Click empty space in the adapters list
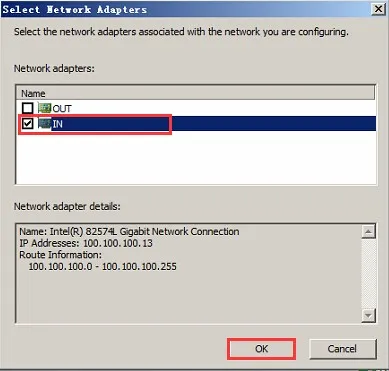 (196, 157)
